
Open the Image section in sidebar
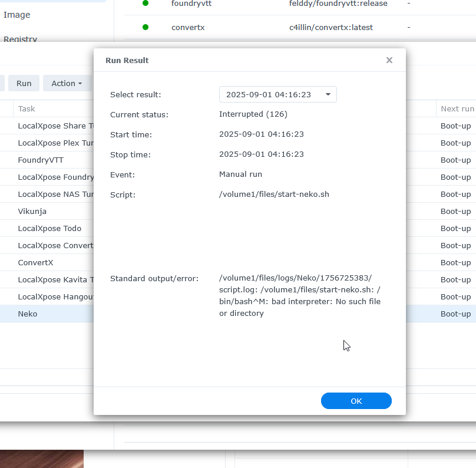(x=17, y=15)
